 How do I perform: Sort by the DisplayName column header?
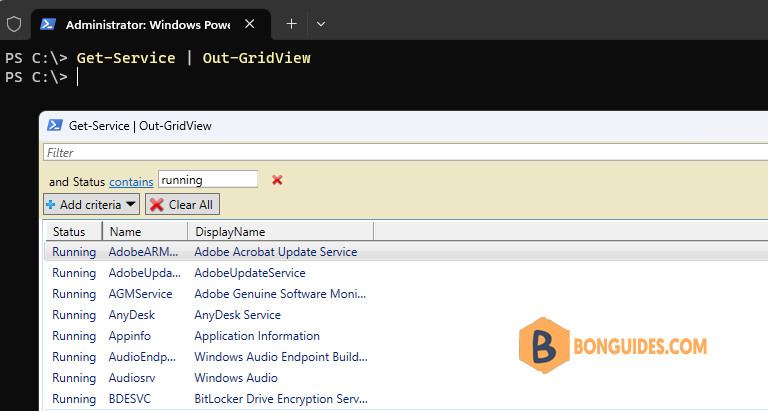(281, 231)
